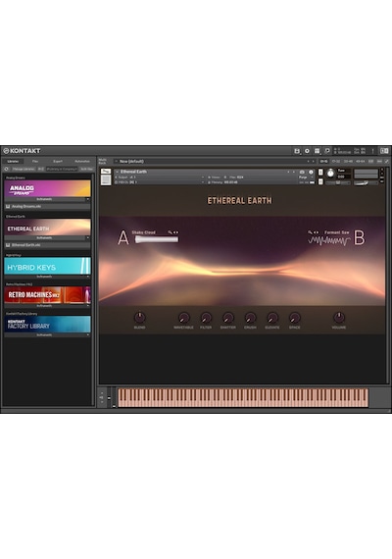Select the Hybrid Keys library banner
The width and height of the screenshot is (392, 559).
47,266
